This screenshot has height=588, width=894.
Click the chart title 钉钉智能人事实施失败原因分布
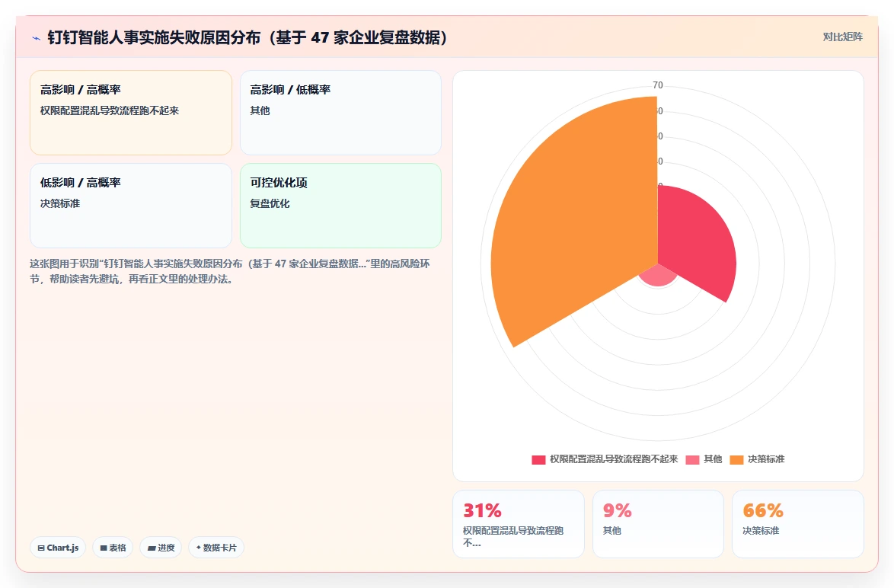coord(247,37)
